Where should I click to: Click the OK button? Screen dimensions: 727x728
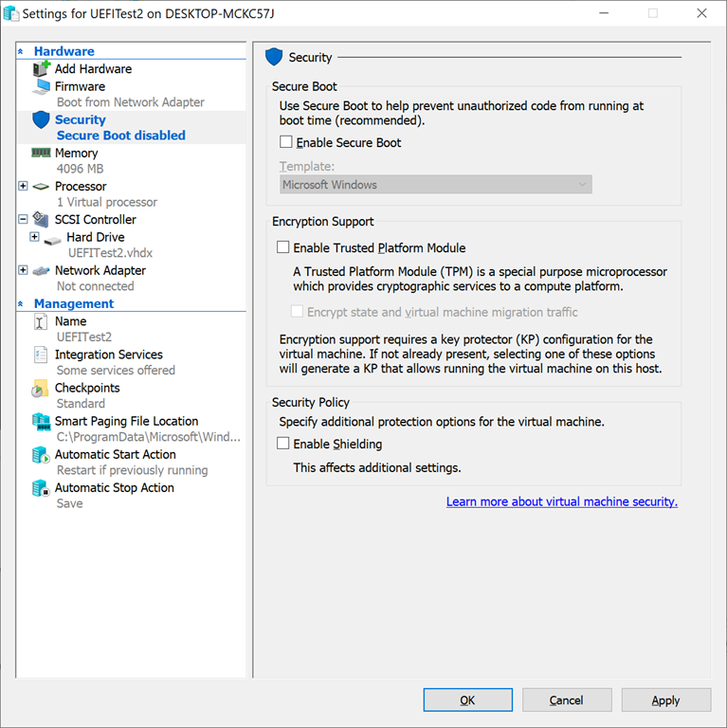[467, 701]
